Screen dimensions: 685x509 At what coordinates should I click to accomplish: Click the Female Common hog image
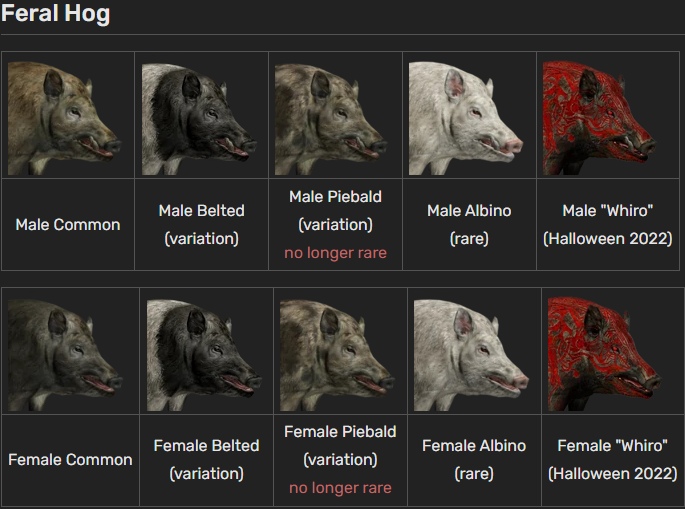click(x=70, y=351)
